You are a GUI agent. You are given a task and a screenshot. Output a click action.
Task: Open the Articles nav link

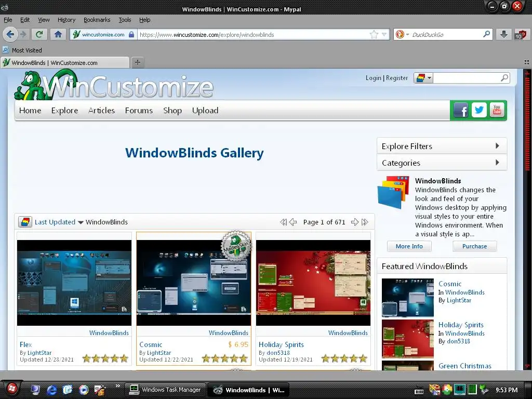101,110
